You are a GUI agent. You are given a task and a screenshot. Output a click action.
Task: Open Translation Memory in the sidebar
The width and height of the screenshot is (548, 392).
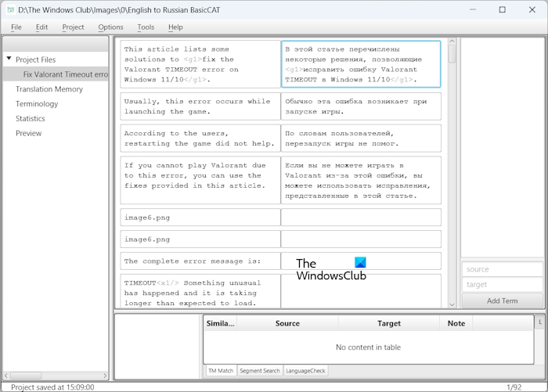pyautogui.click(x=49, y=89)
